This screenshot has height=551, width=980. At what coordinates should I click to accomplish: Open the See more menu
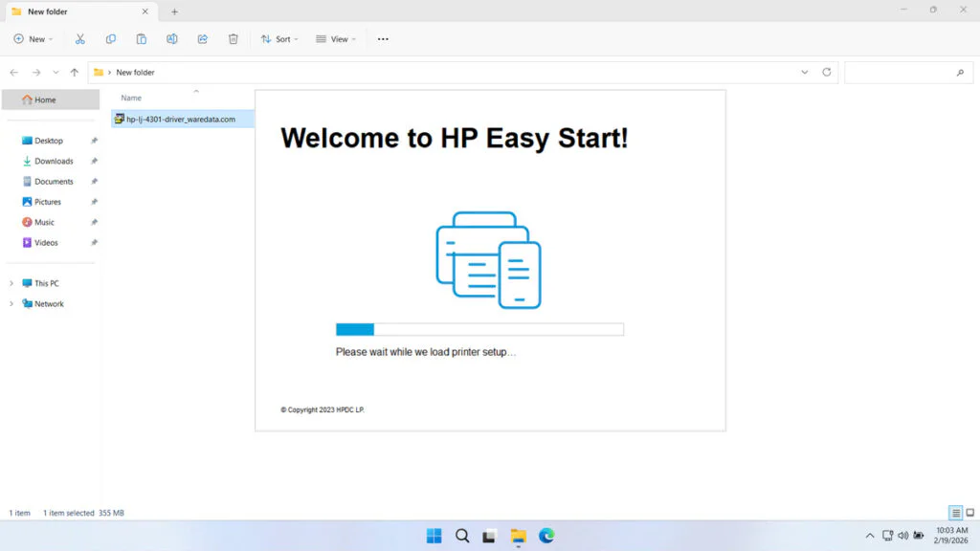(383, 38)
